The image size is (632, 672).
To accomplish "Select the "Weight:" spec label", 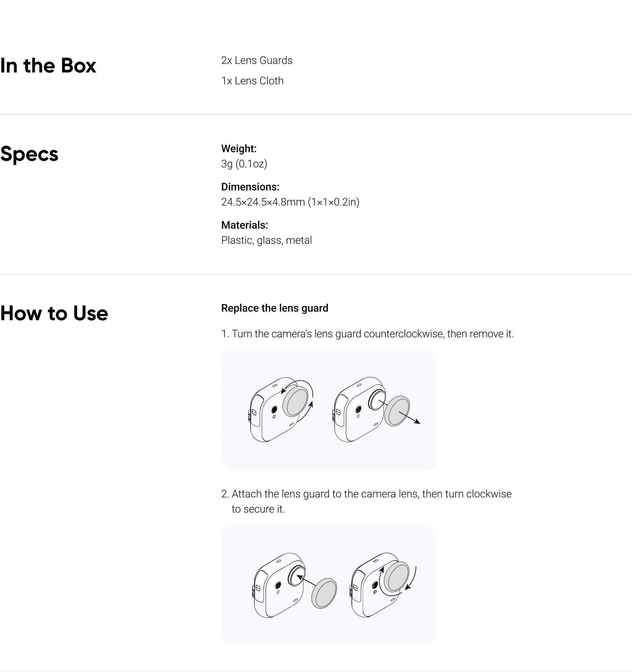I will (239, 148).
